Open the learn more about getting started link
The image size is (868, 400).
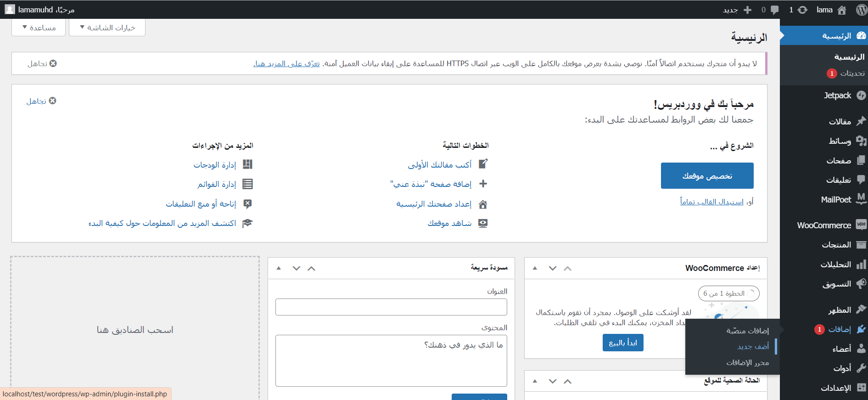click(x=162, y=223)
